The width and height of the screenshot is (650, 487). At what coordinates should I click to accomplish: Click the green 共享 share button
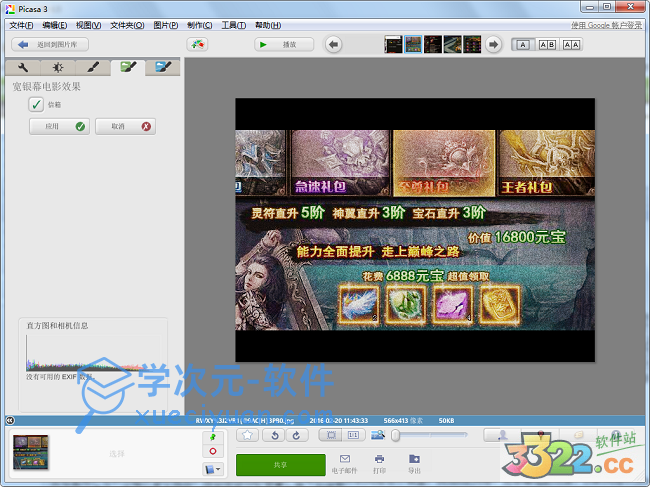(281, 465)
